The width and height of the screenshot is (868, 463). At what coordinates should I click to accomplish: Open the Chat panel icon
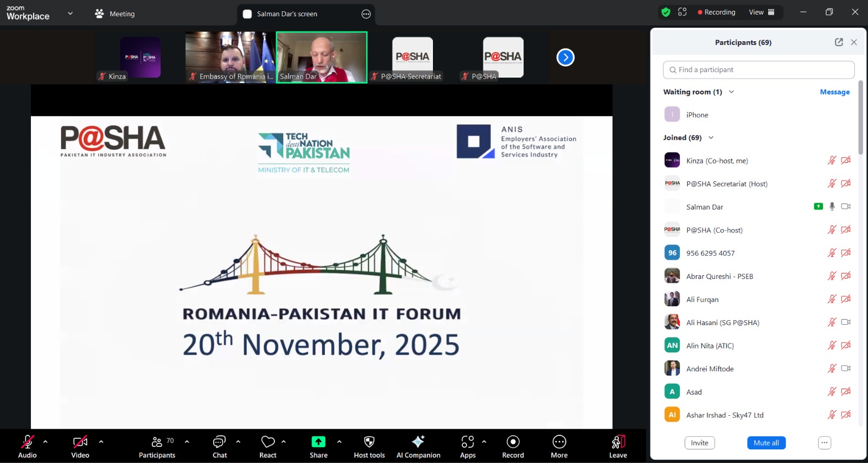pos(219,442)
